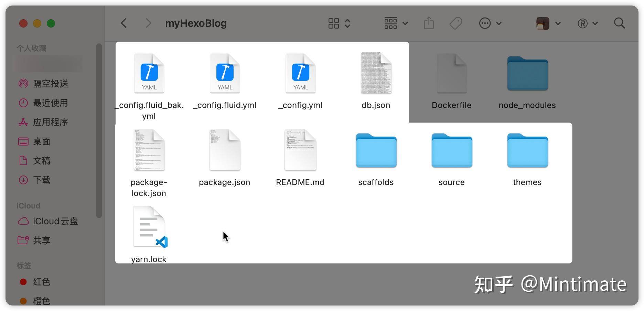Open 共享 (Shared) in sidebar
644x311 pixels.
34,240
